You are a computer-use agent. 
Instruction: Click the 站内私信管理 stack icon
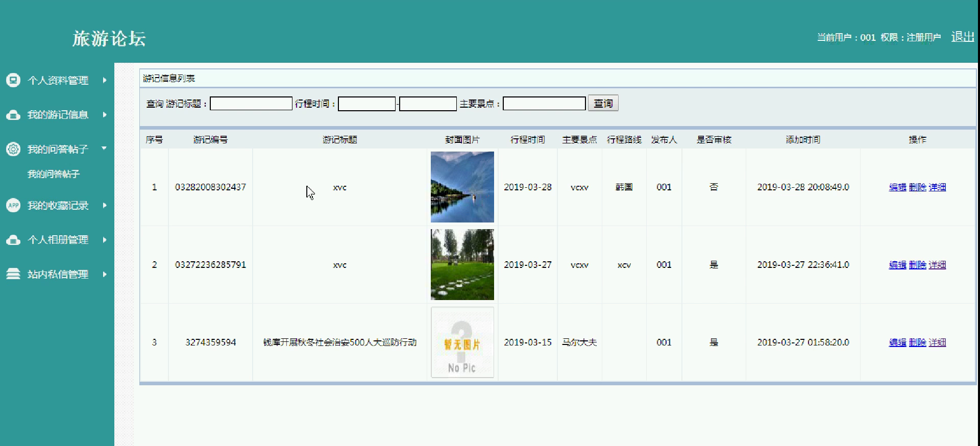[13, 274]
